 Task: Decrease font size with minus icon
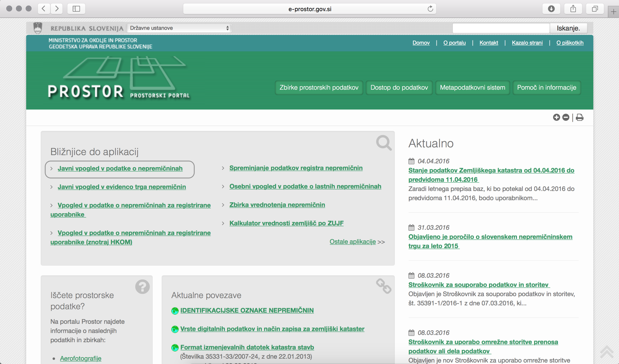pyautogui.click(x=566, y=117)
